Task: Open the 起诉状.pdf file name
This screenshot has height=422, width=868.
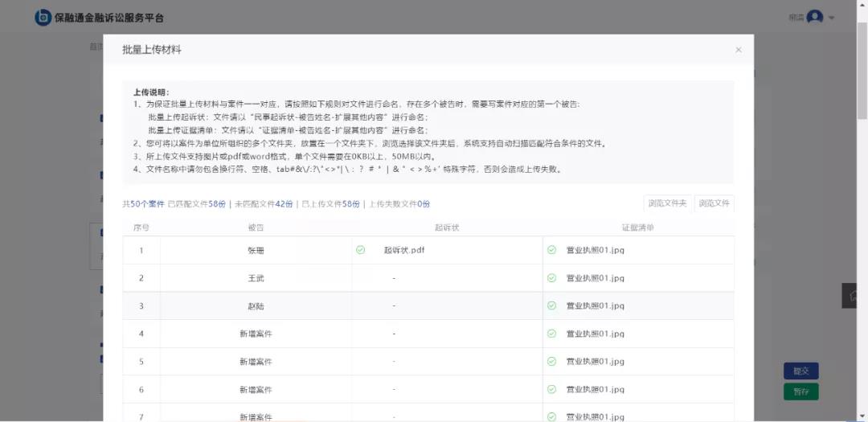Action: click(404, 250)
